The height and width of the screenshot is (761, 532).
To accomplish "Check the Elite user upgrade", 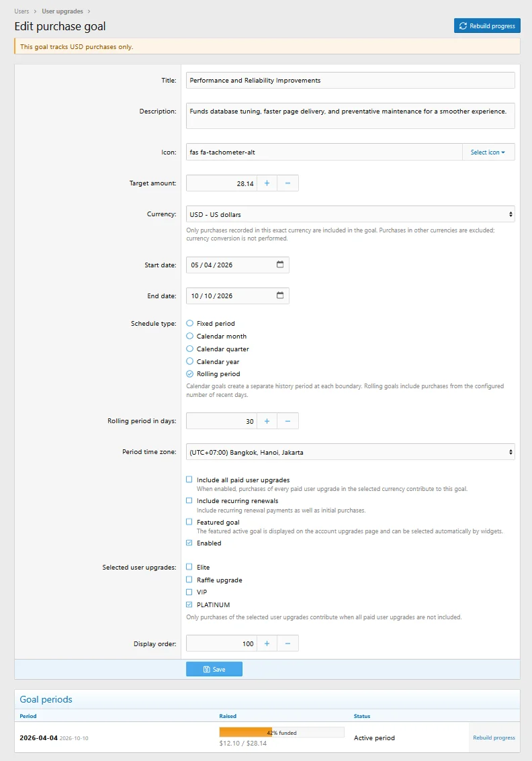I will pyautogui.click(x=189, y=567).
